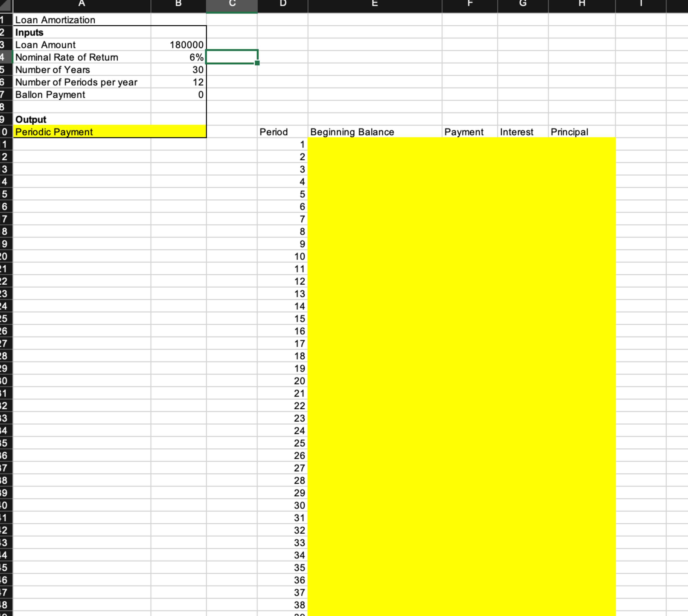Select the period 1 cell
The image size is (688, 616).
[x=283, y=145]
